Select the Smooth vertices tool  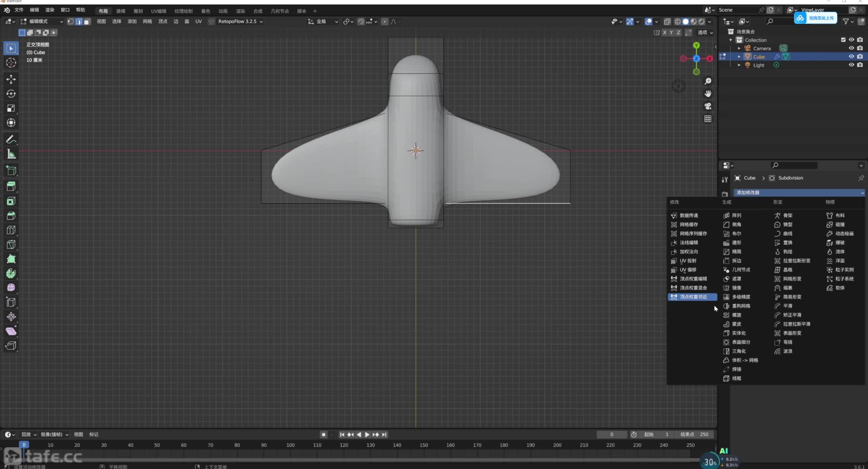[x=11, y=288]
